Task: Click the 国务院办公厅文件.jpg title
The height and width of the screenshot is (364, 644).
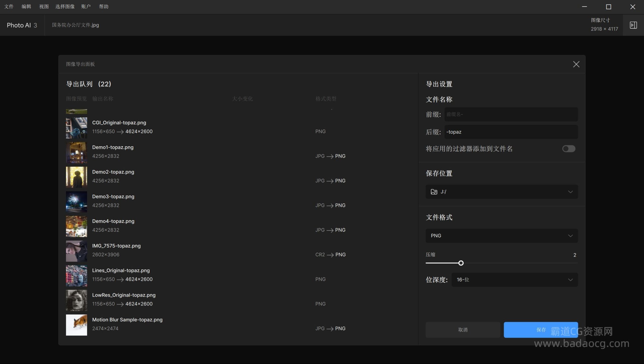Action: [75, 25]
